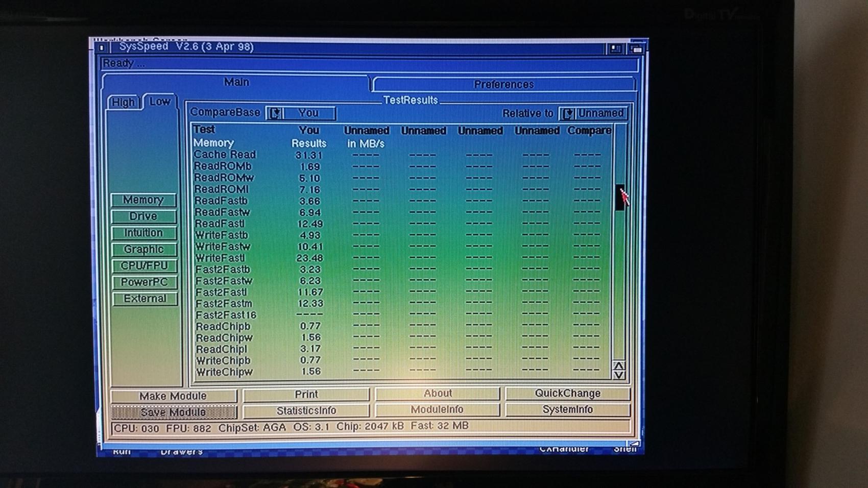This screenshot has height=488, width=868.
Task: Click the window depth gadget in title bar
Action: [x=636, y=49]
